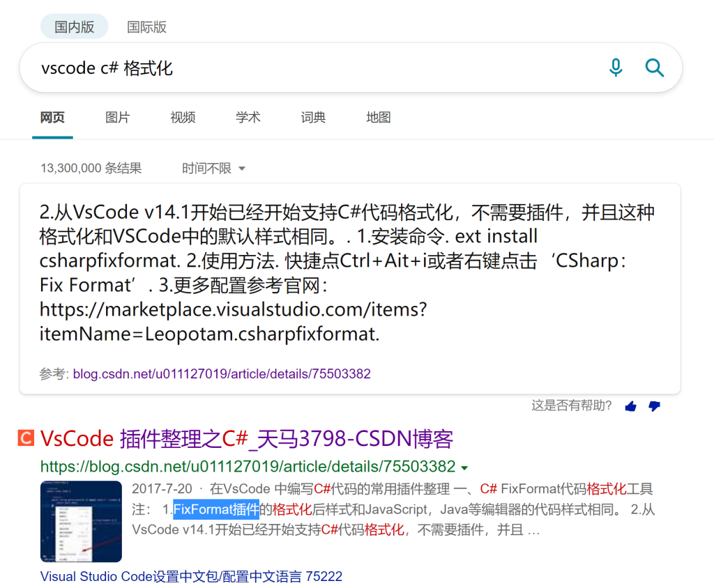Open the 词典 tab

coord(313,118)
